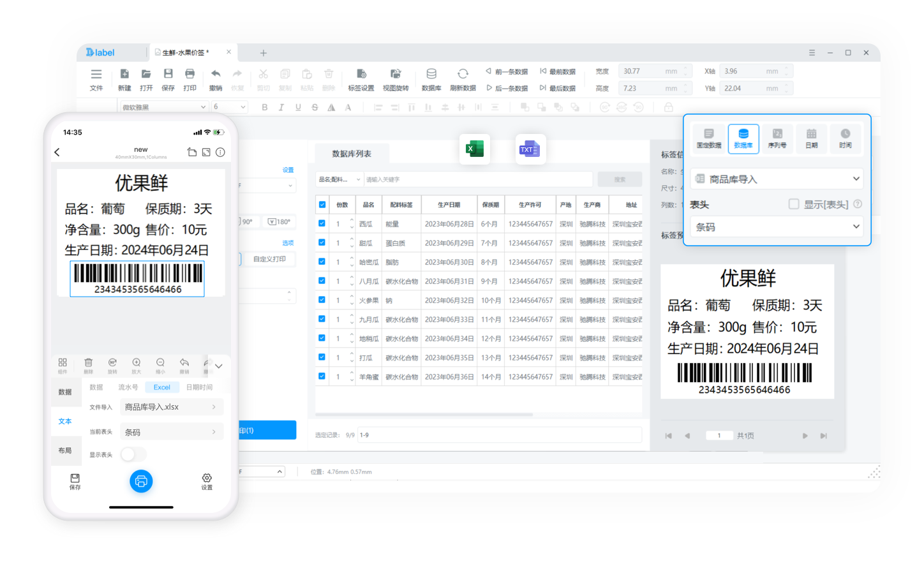The height and width of the screenshot is (564, 924).
Task: Click the 请输入关键字 search input
Action: pyautogui.click(x=478, y=179)
